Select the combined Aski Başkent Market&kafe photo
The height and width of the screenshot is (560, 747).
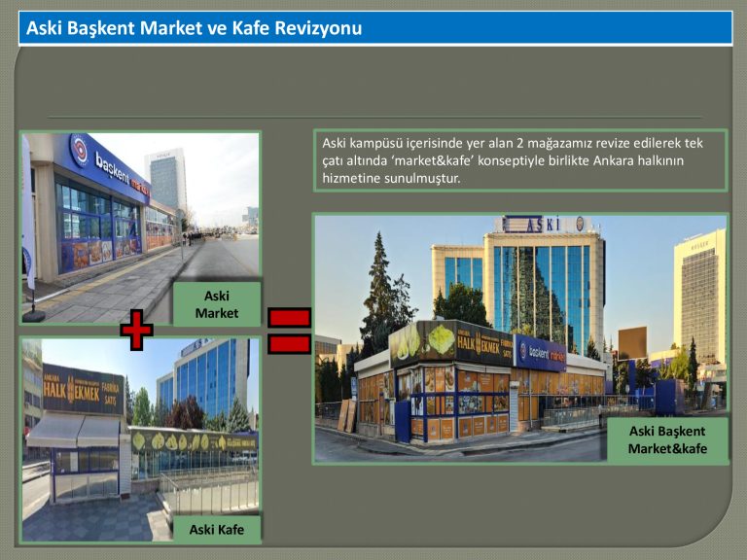520,338
